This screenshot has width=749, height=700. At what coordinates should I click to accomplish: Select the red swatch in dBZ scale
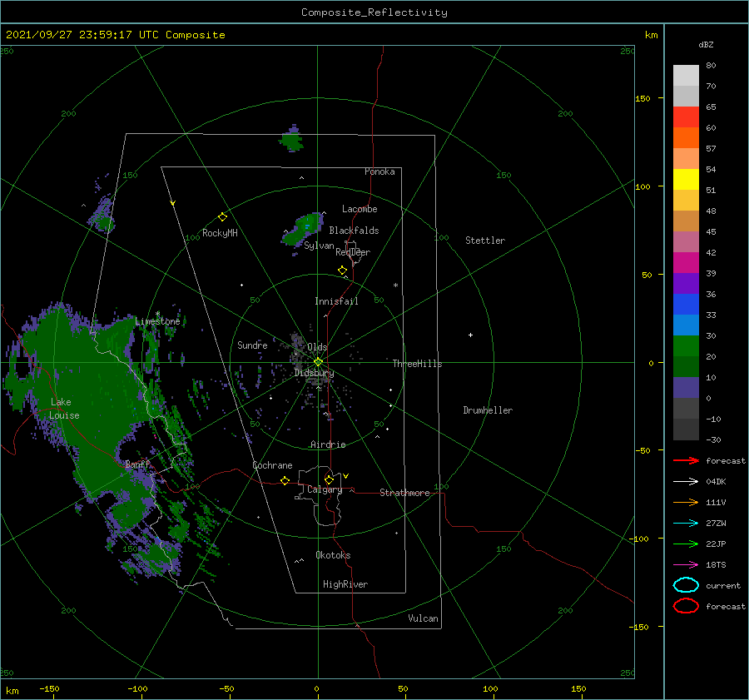686,117
